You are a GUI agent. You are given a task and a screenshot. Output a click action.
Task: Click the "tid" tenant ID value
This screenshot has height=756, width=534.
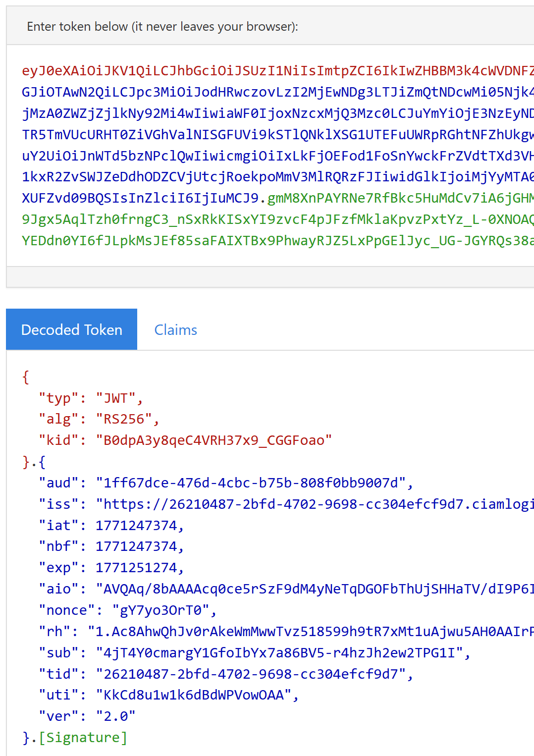(251, 674)
